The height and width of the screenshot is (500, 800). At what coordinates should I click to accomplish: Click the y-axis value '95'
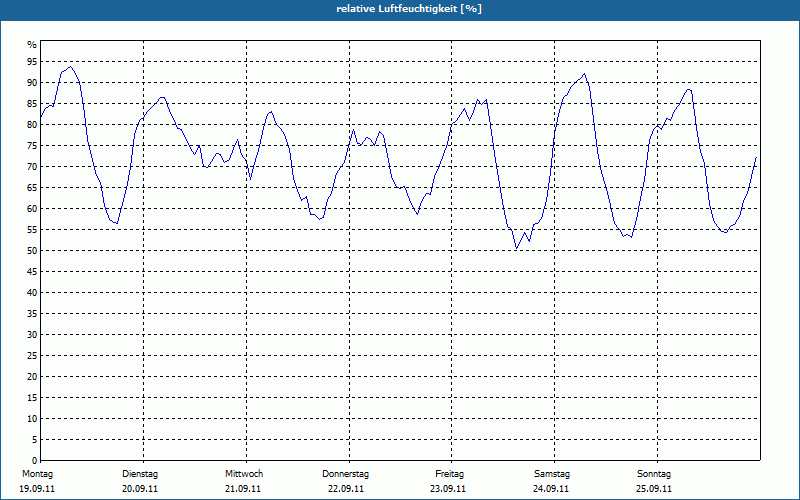[x=32, y=62]
